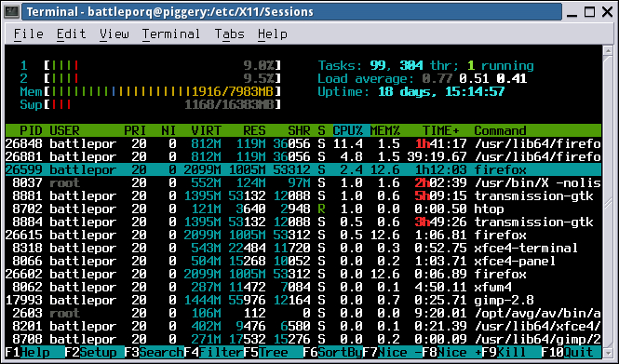Sort by the VIRT column header
Viewport: 619px width, 364px height.
(x=206, y=130)
